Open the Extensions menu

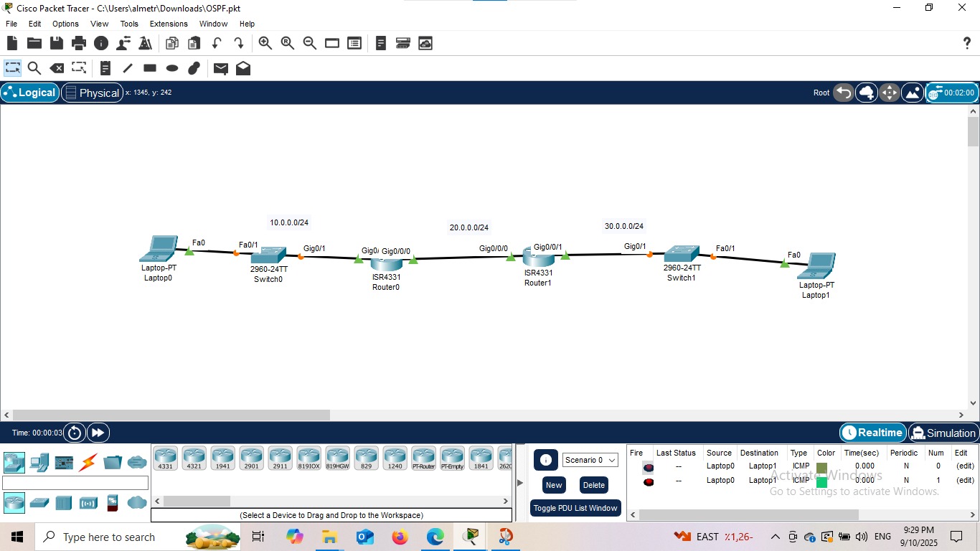tap(169, 24)
